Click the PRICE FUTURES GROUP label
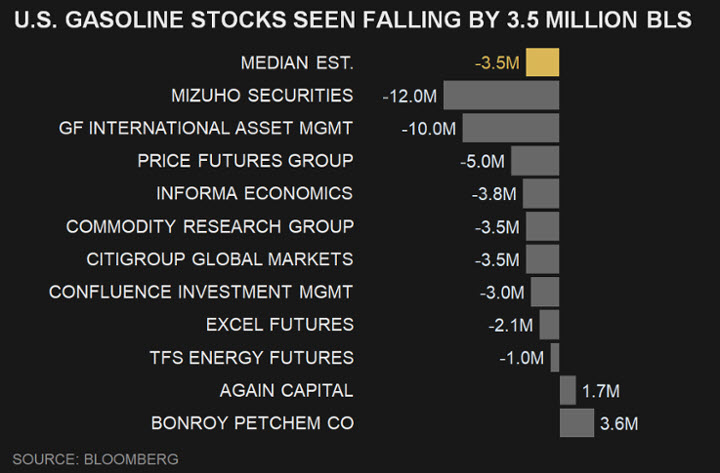720x473 pixels. (x=245, y=160)
